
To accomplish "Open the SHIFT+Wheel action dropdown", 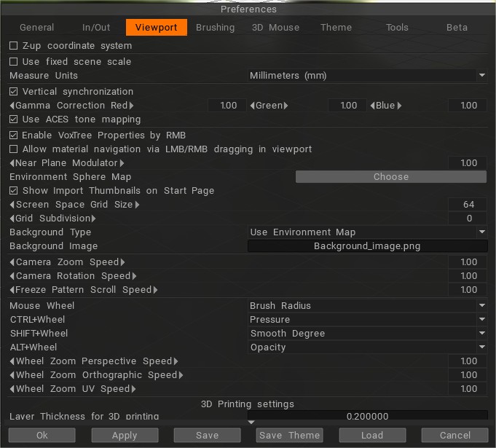I will 367,334.
